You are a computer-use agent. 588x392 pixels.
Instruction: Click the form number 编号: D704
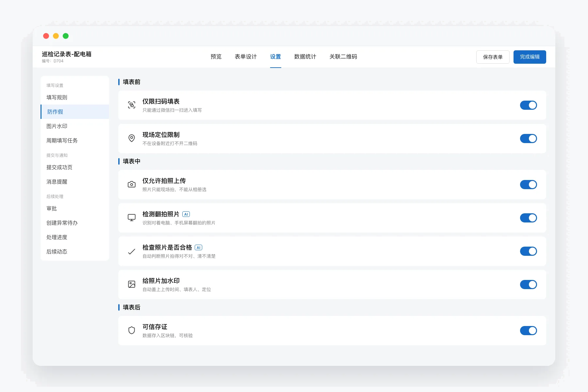53,61
